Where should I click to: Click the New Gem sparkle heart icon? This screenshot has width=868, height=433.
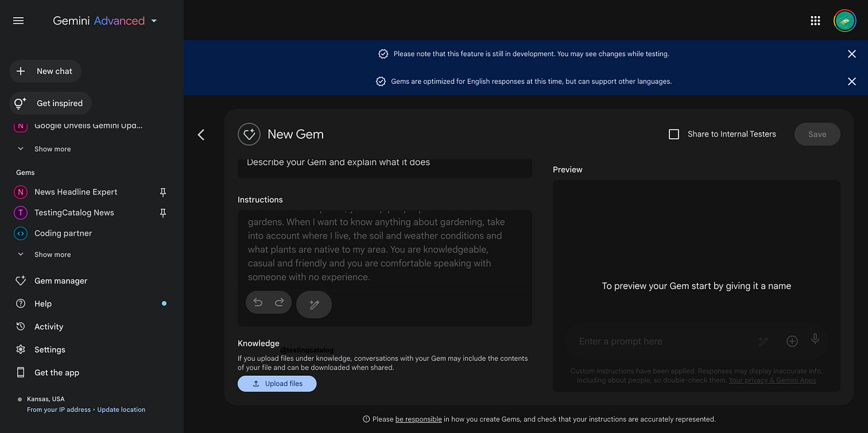[x=249, y=134]
